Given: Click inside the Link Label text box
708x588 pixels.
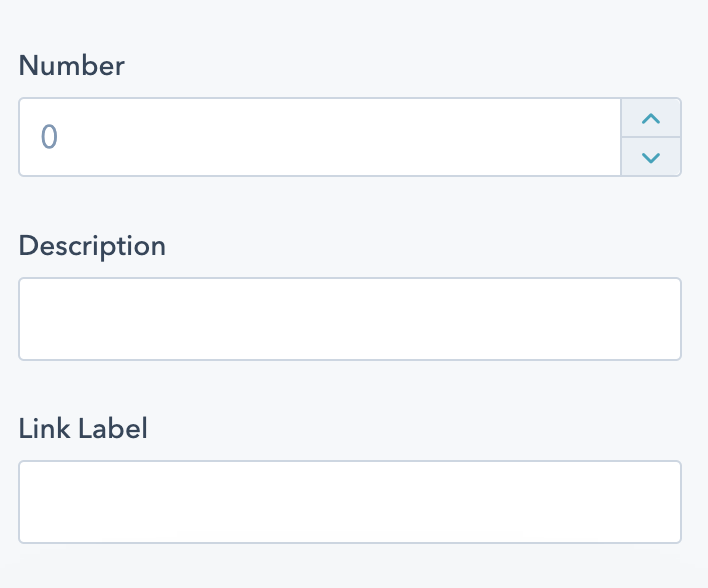Looking at the screenshot, I should [350, 502].
